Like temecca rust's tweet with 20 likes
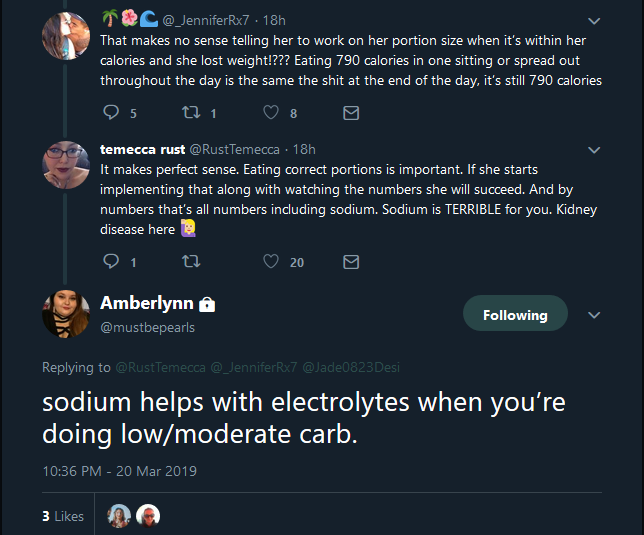Viewport: 644px width, 535px height. [271, 262]
